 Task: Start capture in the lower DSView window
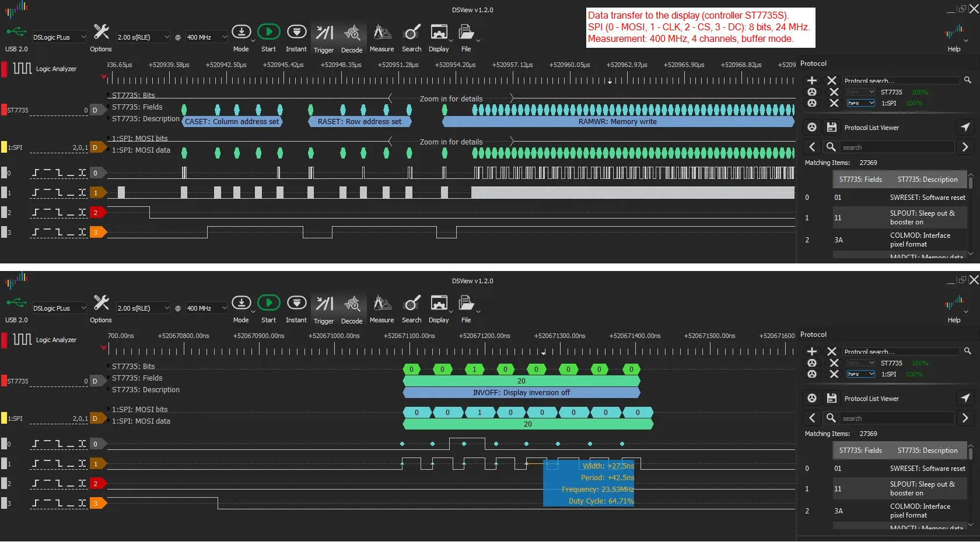pyautogui.click(x=269, y=309)
